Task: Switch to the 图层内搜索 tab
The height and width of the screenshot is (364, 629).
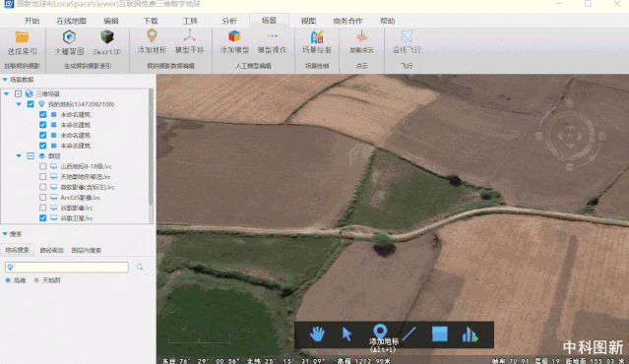Action: (x=87, y=250)
